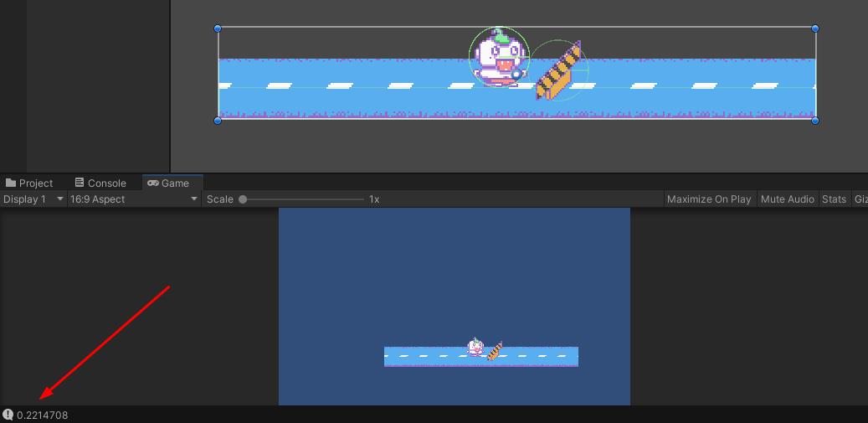Open the Console tab
868x423 pixels.
pyautogui.click(x=100, y=183)
